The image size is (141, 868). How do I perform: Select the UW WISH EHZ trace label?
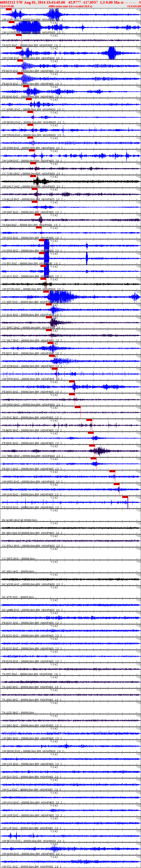point(33,405)
